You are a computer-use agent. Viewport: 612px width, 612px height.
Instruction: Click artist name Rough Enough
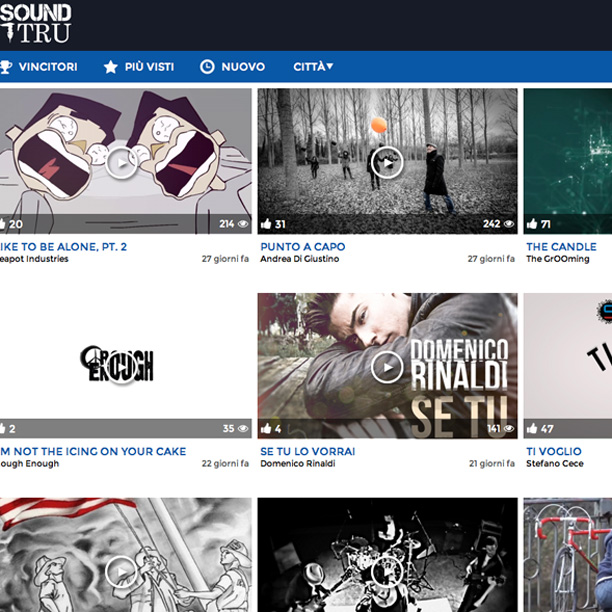click(29, 464)
